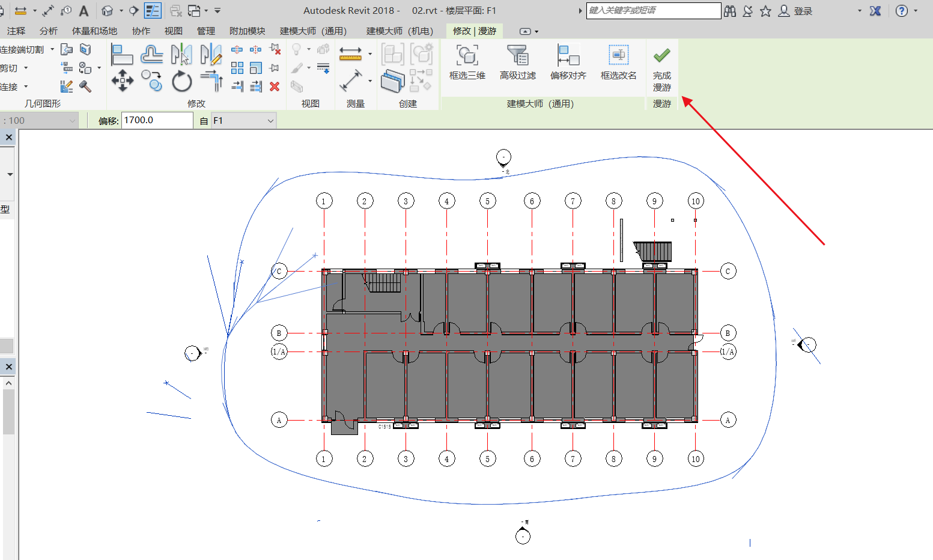Select the Trim/Extend to Corner tool

click(211, 81)
